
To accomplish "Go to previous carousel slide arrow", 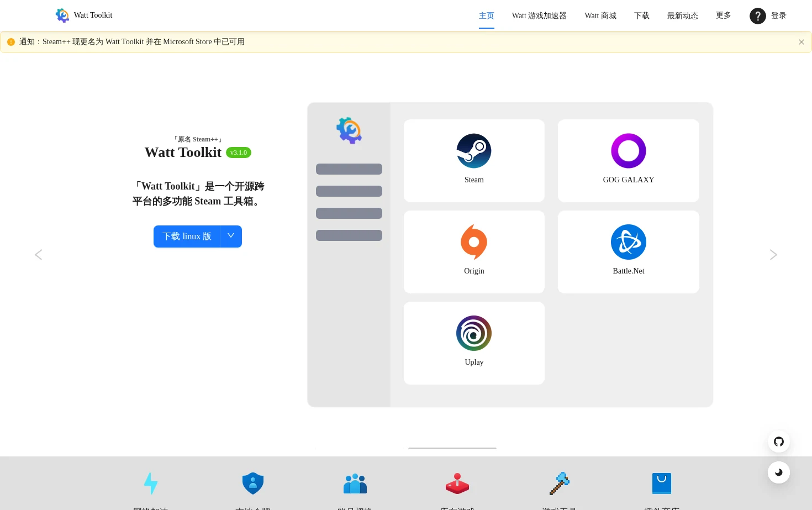I will pyautogui.click(x=38, y=255).
